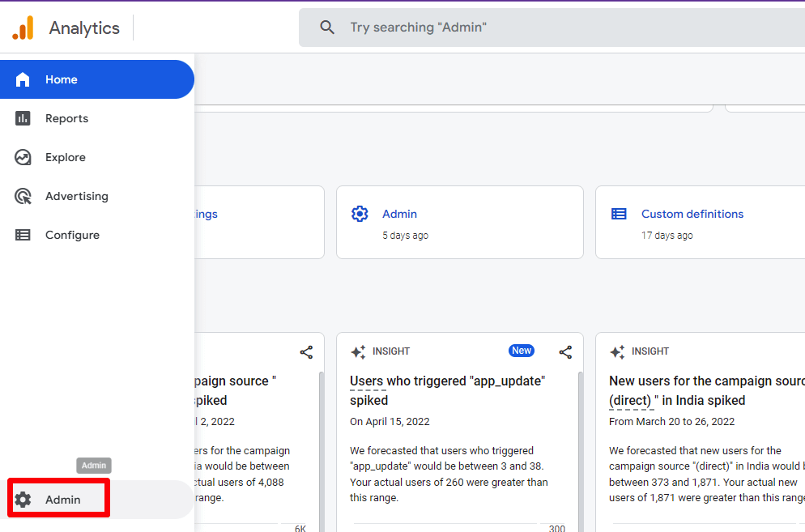Screen dimensions: 805x532
Task: Click 'From March 20 to 26, 2022' text
Action: [671, 422]
